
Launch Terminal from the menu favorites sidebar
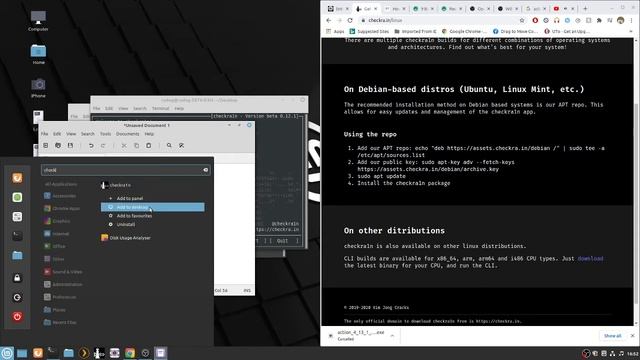pyautogui.click(x=17, y=236)
